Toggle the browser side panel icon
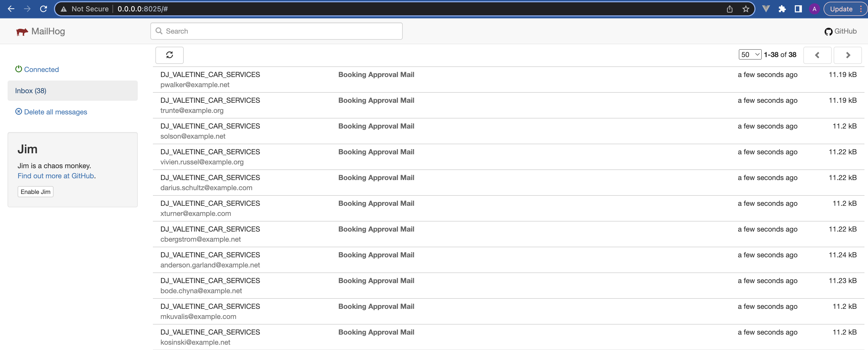868x350 pixels. pyautogui.click(x=798, y=9)
